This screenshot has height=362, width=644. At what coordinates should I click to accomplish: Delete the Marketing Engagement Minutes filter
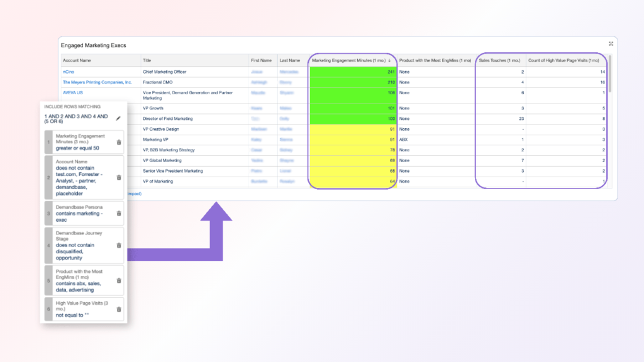[119, 142]
